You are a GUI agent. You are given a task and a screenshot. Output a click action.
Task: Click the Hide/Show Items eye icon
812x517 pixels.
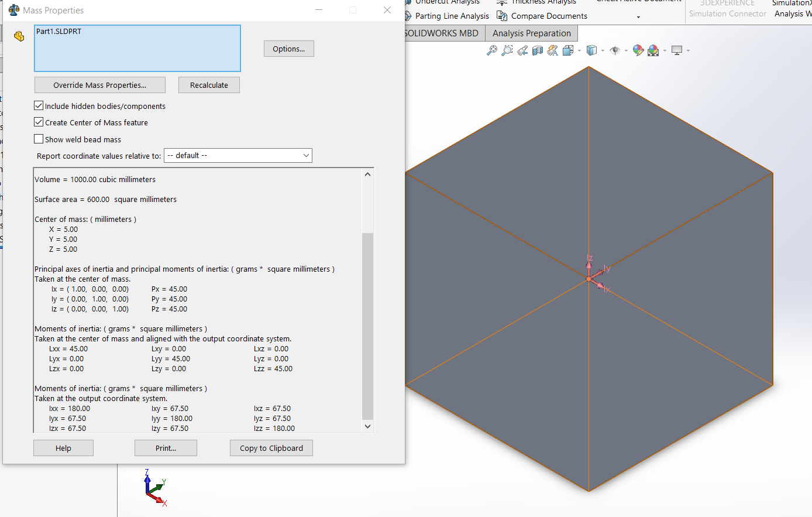coord(614,50)
